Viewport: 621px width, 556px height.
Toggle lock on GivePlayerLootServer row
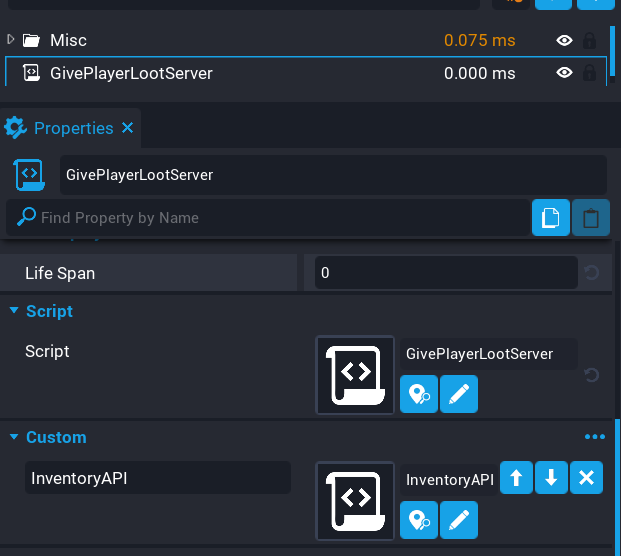pyautogui.click(x=590, y=73)
